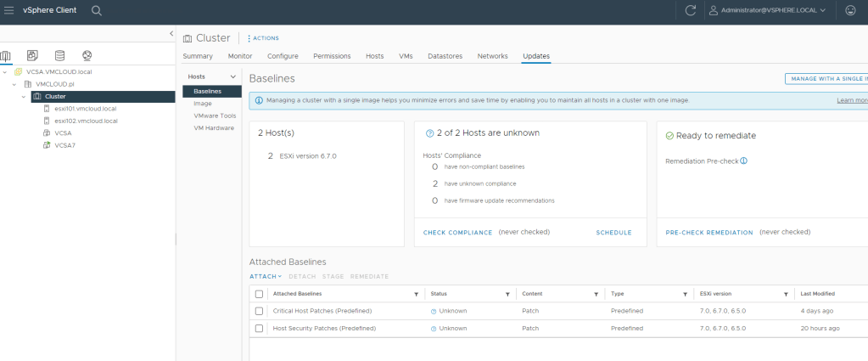
Task: Switch to Networking inventory view
Action: tap(87, 56)
